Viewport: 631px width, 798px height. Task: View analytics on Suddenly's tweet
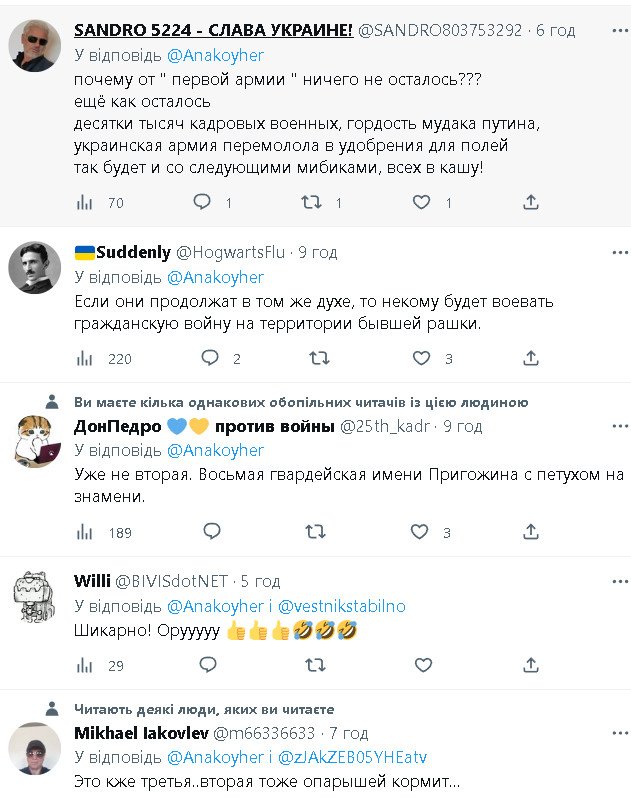85,358
